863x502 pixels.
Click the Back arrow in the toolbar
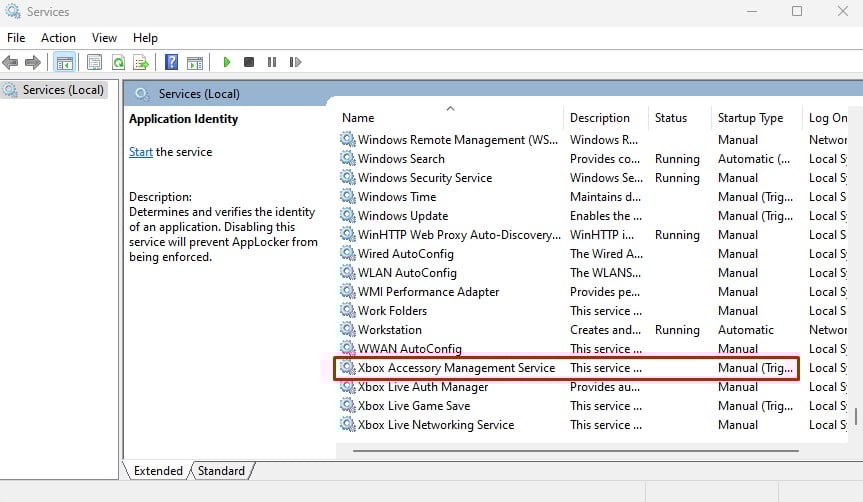tap(11, 62)
